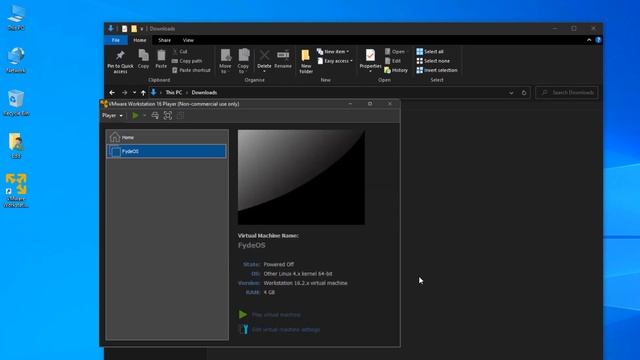Viewport: 640px width, 360px height.
Task: Switch to the Share ribbon tab in File Explorer
Action: (x=164, y=40)
